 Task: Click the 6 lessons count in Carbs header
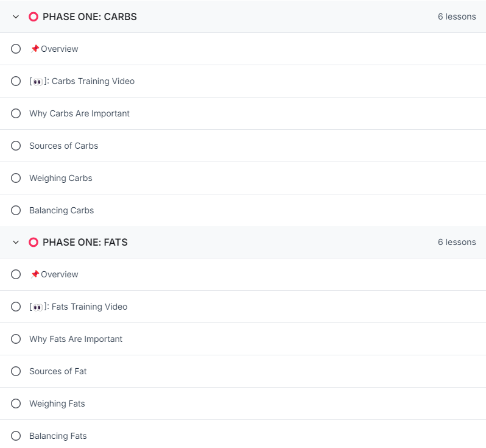click(457, 16)
